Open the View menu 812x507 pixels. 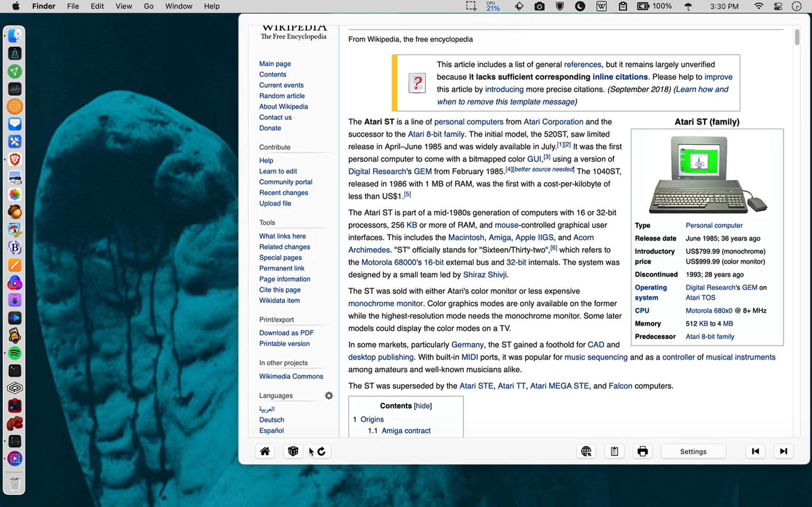tap(124, 6)
